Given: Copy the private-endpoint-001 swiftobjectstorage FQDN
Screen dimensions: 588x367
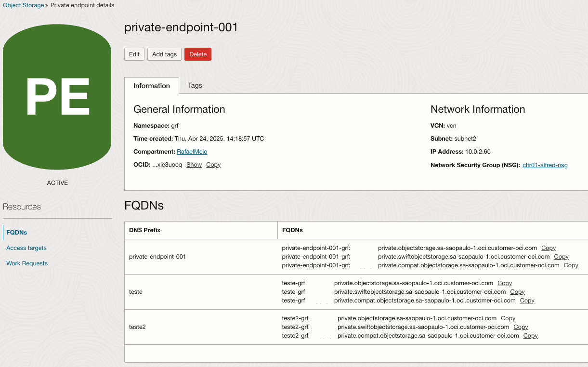Looking at the screenshot, I should tap(561, 256).
